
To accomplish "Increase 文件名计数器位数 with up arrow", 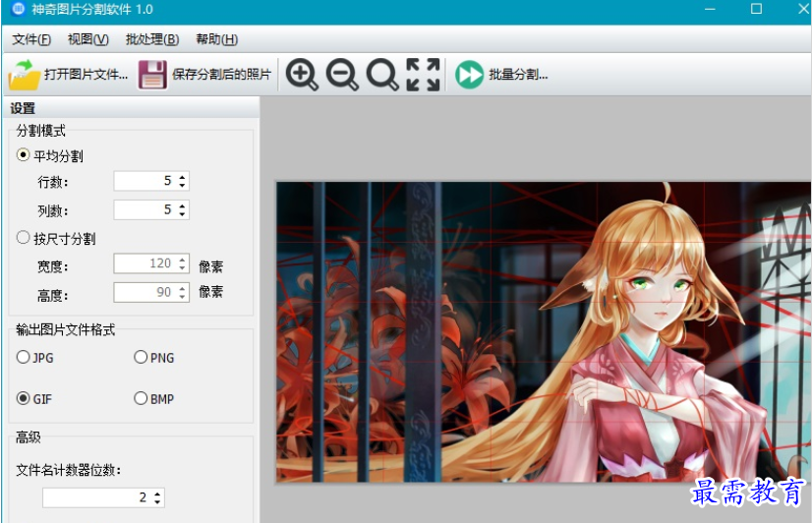I will click(x=158, y=494).
